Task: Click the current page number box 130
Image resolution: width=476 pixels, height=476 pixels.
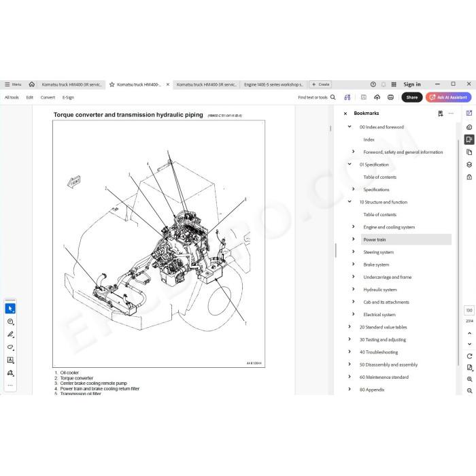Action: click(x=469, y=310)
